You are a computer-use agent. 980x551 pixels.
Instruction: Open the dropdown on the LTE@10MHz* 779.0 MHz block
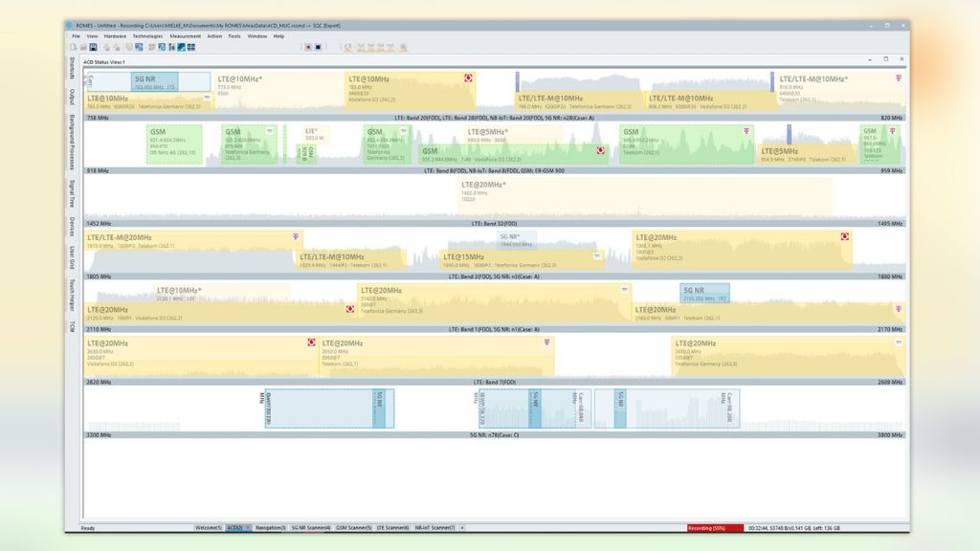206,97
